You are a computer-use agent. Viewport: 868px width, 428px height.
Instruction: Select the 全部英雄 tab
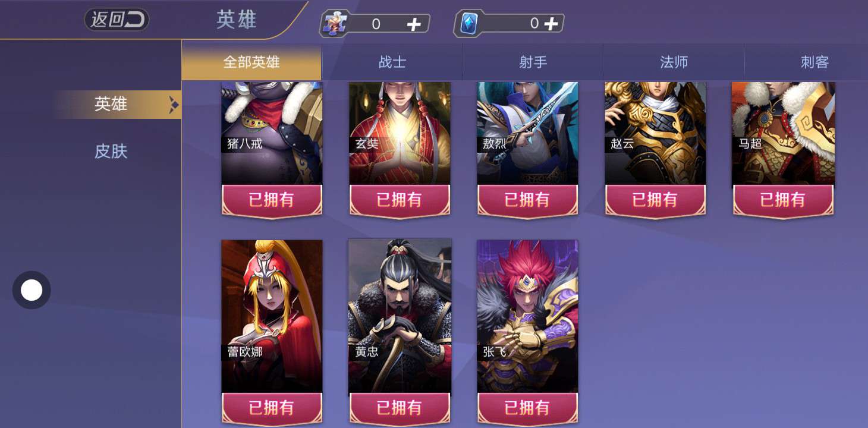click(x=251, y=62)
